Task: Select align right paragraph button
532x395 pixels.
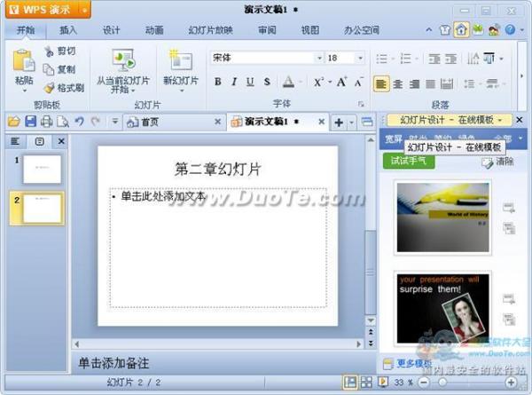Action: click(x=414, y=83)
